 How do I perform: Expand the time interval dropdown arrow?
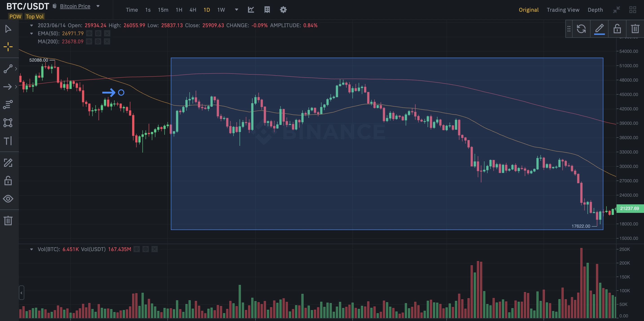click(236, 10)
